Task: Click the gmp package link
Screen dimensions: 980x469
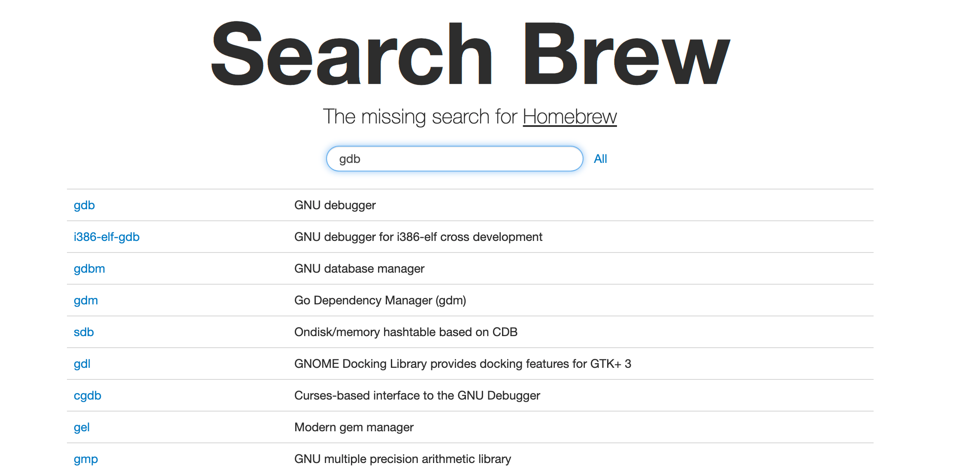Action: (x=86, y=459)
